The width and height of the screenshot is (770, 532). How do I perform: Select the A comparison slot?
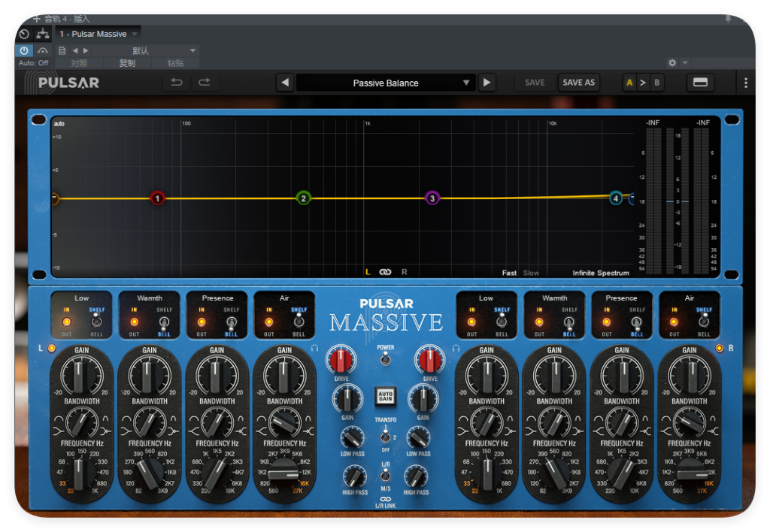(629, 83)
